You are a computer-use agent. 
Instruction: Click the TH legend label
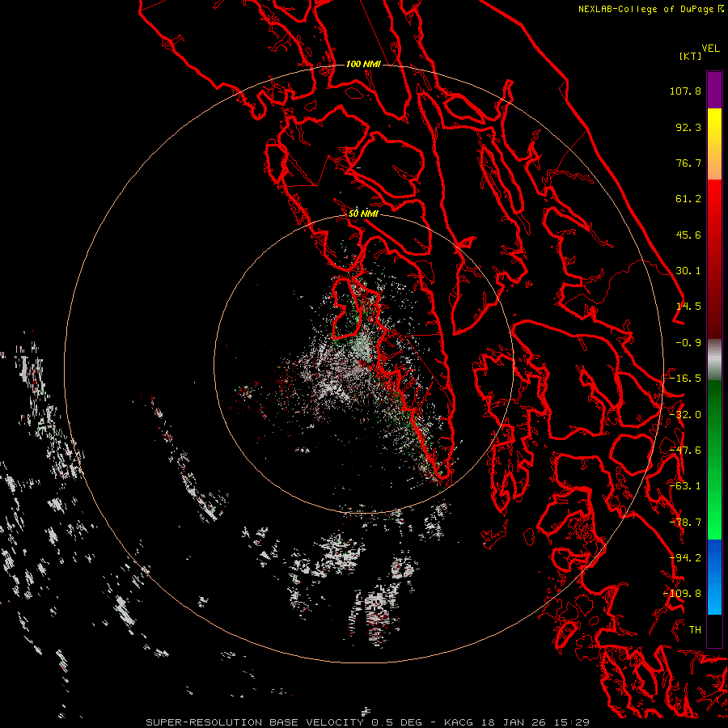click(x=695, y=630)
